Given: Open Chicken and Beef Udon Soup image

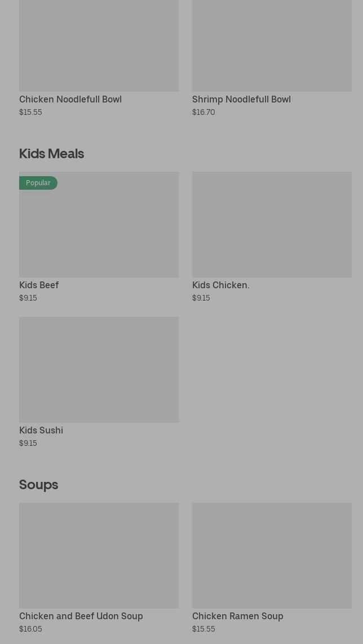Looking at the screenshot, I should tap(99, 555).
